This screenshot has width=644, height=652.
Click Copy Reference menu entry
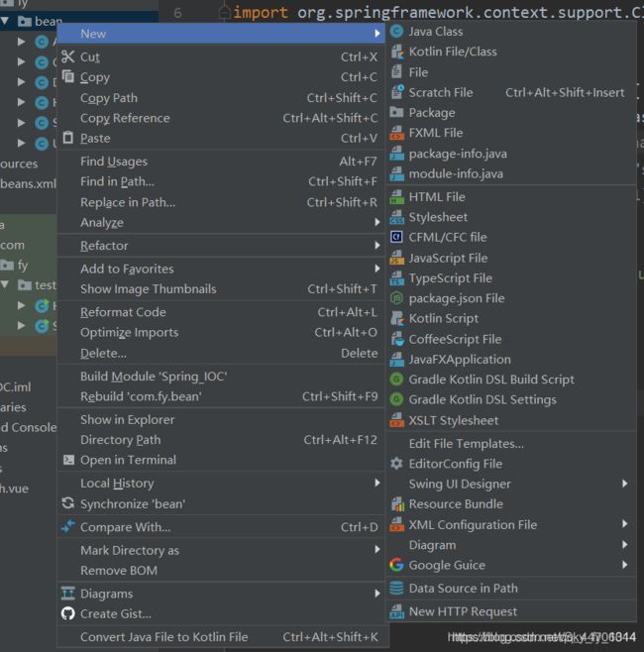pos(220,118)
